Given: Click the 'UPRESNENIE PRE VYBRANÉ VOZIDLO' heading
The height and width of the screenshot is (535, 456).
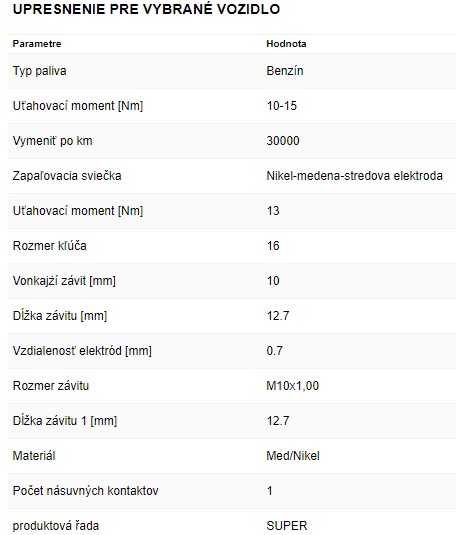Looking at the screenshot, I should pos(146,9).
